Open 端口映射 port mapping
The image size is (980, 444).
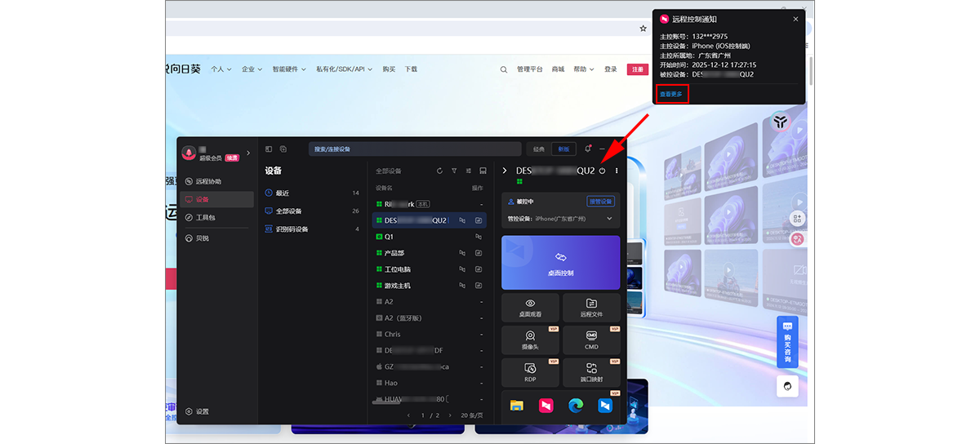click(591, 372)
